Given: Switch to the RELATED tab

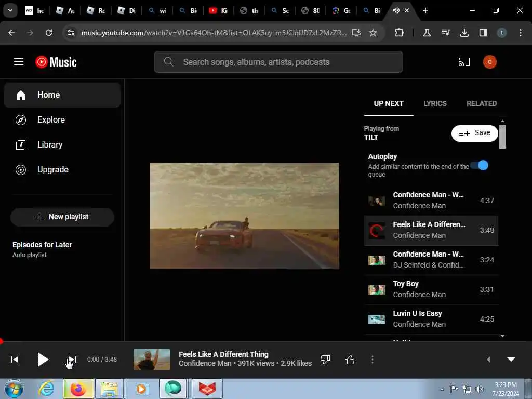Looking at the screenshot, I should [482, 103].
